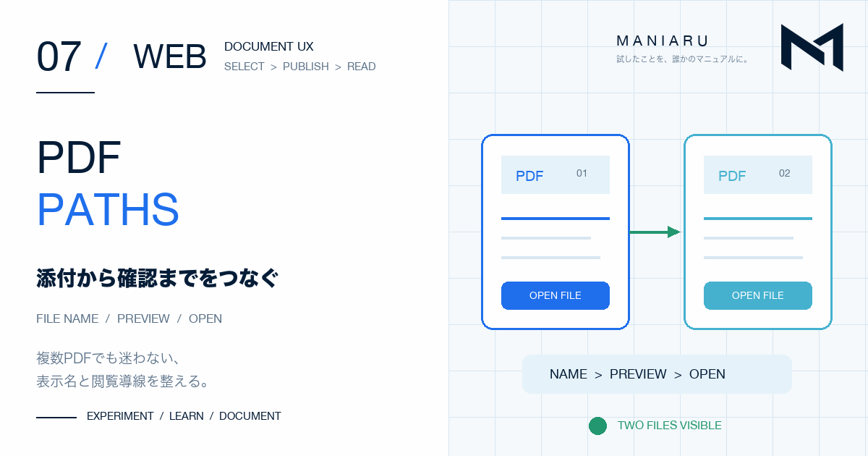Image resolution: width=868 pixels, height=456 pixels.
Task: Click the WEB heading
Action: (170, 56)
